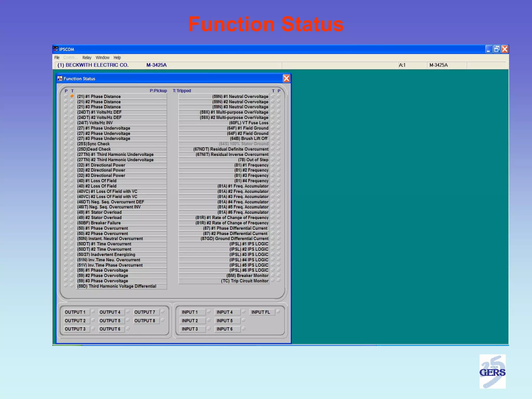Image resolution: width=532 pixels, height=399 pixels.
Task: Select (81) #1 Frequency row
Action: [x=224, y=165]
